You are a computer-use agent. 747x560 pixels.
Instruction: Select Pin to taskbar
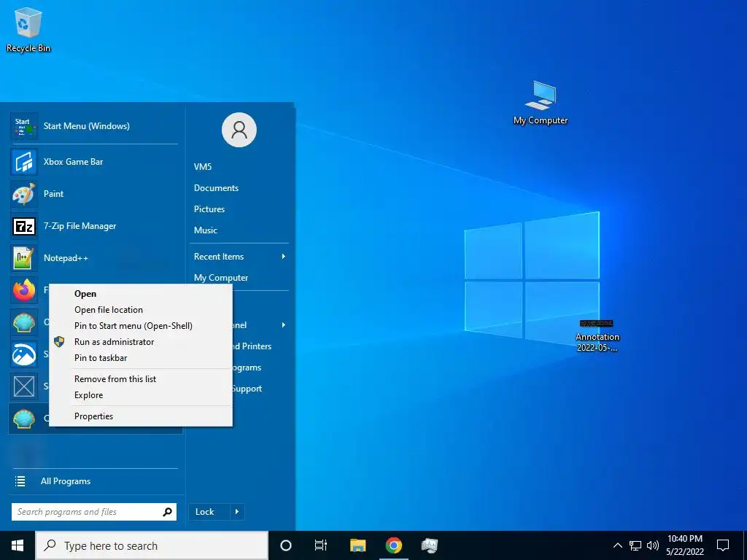click(x=141, y=358)
